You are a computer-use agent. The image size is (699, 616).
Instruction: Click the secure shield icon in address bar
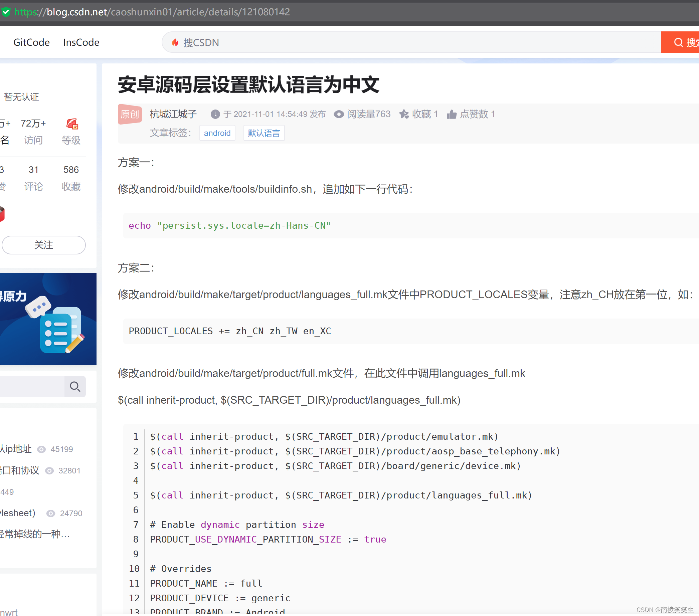click(6, 12)
